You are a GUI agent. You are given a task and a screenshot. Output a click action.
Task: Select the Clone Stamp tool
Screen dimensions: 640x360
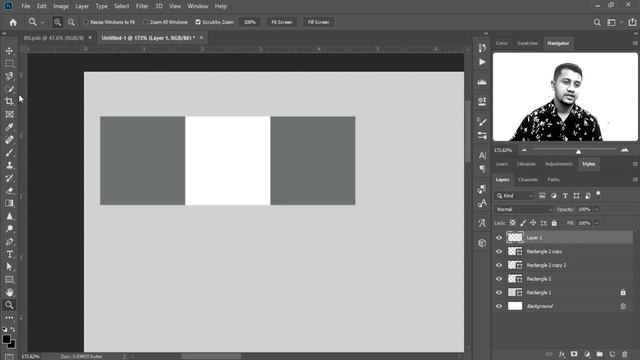9,165
